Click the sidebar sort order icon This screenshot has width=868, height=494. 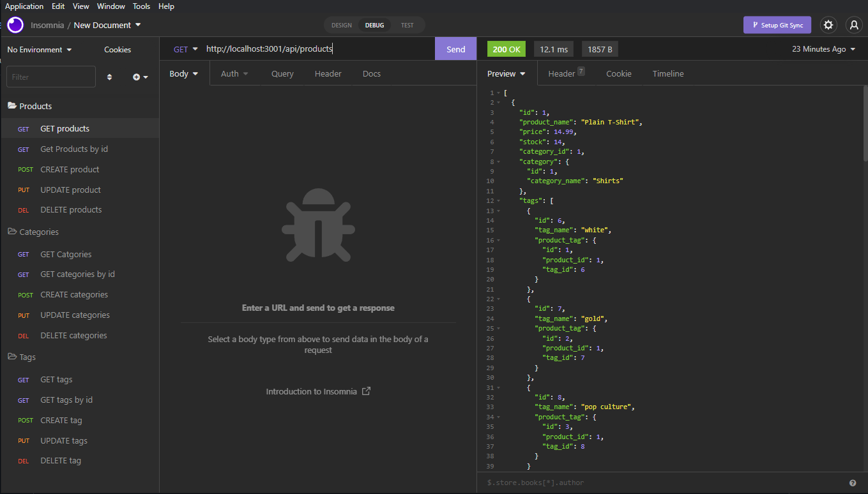pos(109,76)
